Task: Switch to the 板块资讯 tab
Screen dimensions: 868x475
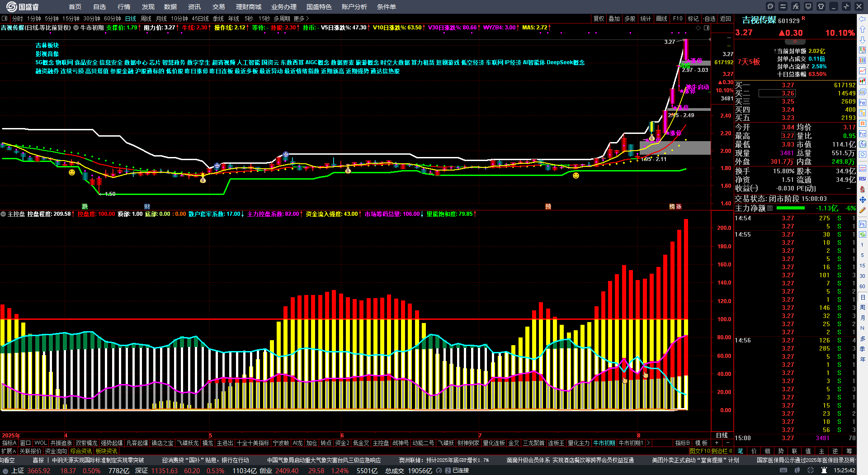Action: tap(106, 451)
